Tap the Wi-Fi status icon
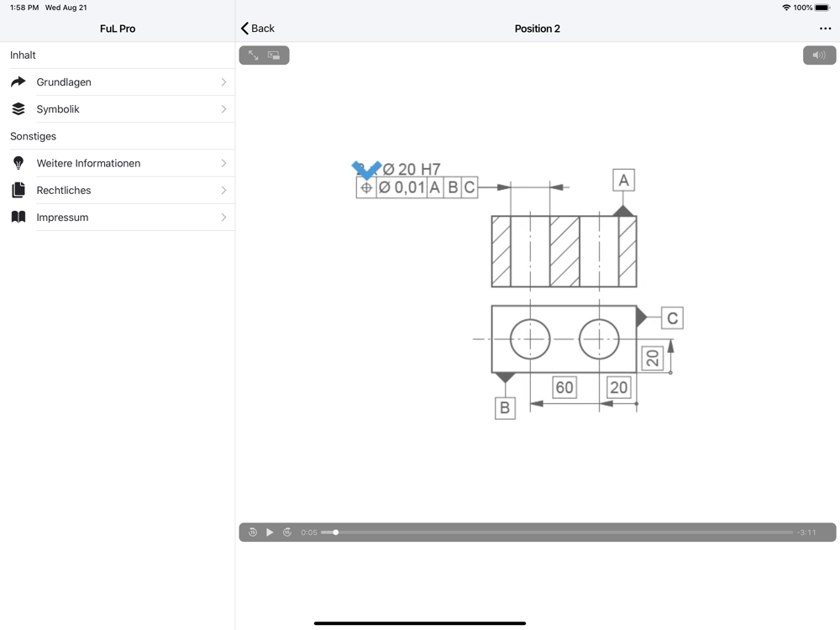Viewport: 840px width, 630px height. 786,8
